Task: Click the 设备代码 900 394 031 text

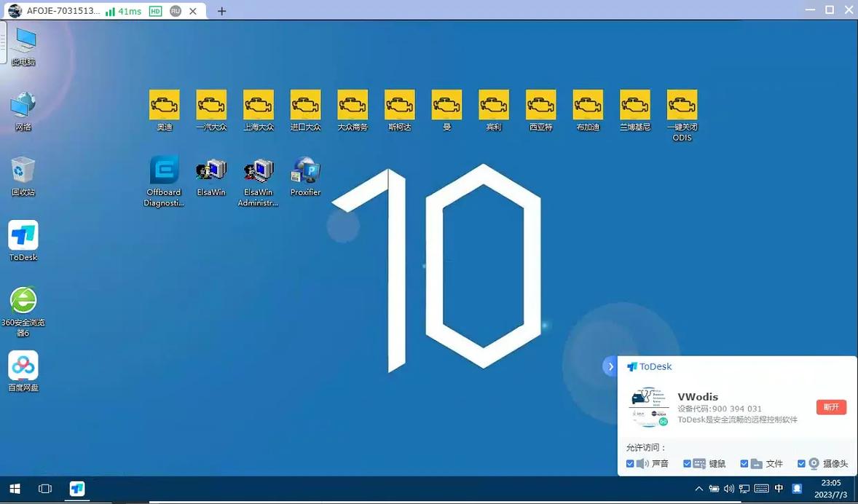Action: (720, 409)
